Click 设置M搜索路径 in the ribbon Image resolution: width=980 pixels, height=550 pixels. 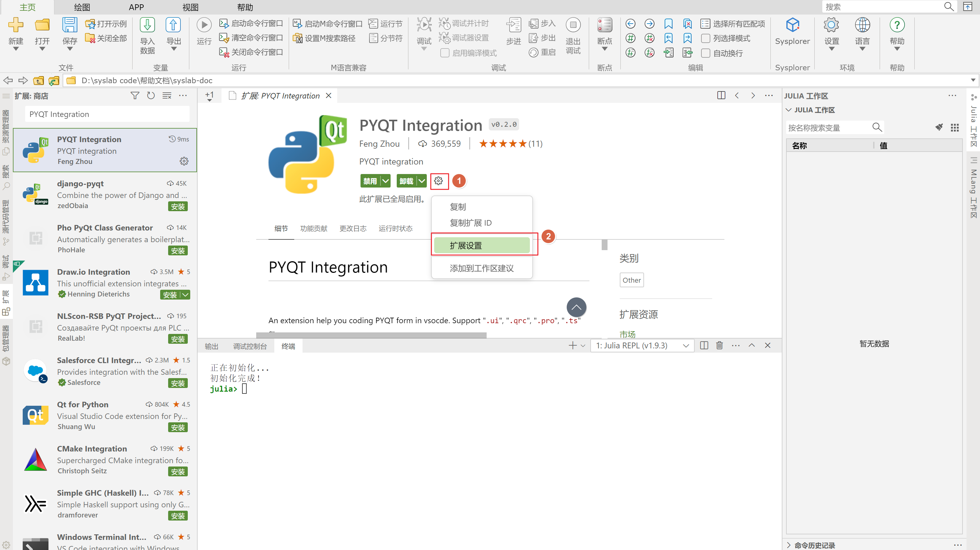324,38
